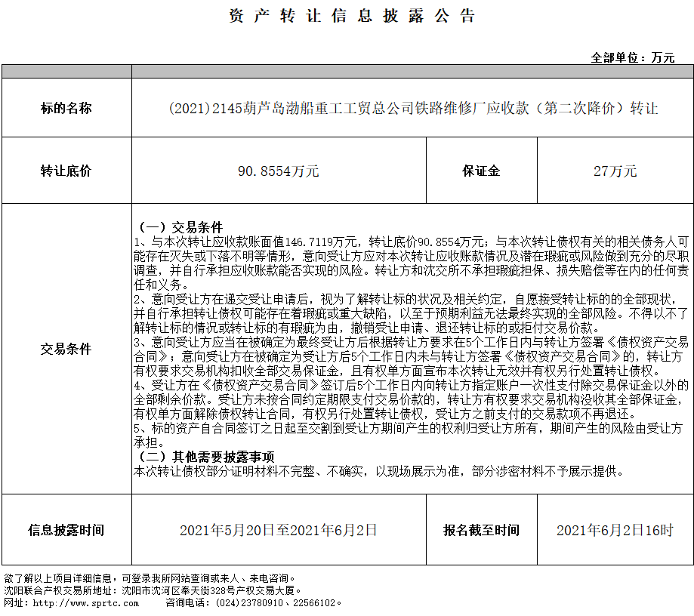Select the 标的名称 header cell
The width and height of the screenshot is (694, 616).
click(x=66, y=109)
